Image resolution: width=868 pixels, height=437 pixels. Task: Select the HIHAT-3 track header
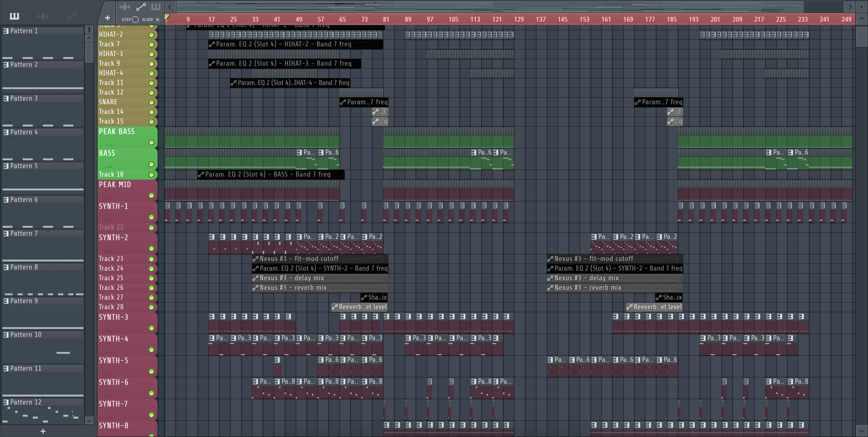pos(127,54)
